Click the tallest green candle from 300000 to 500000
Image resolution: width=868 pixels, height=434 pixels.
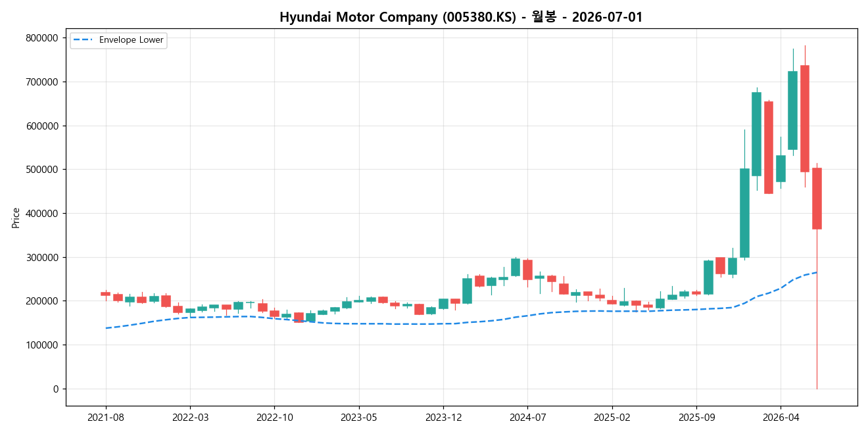coord(744,213)
